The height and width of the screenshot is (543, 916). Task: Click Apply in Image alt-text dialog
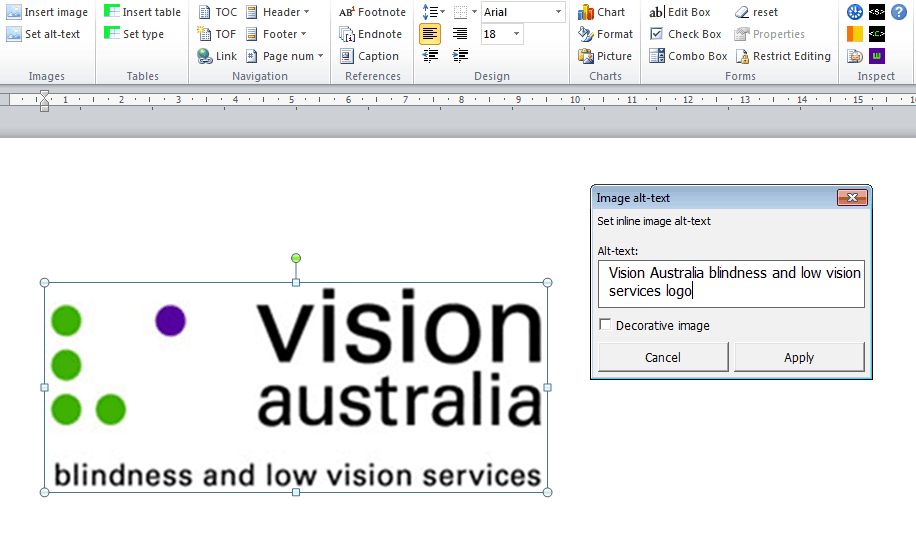(x=799, y=357)
